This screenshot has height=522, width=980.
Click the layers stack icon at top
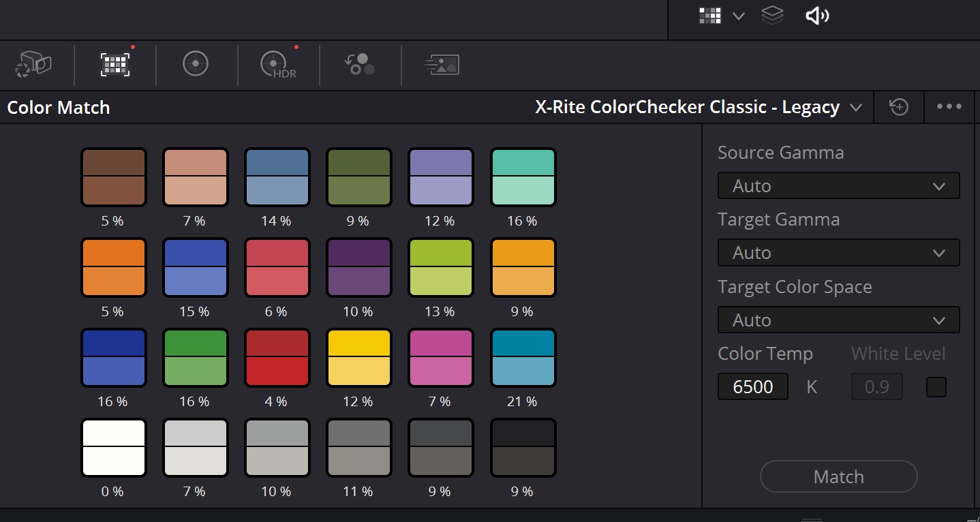[x=772, y=16]
